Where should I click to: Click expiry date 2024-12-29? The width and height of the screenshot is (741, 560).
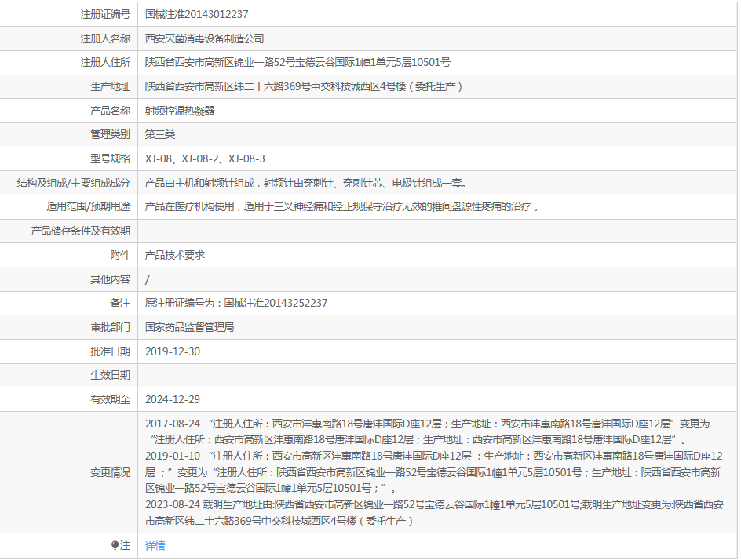pos(173,399)
